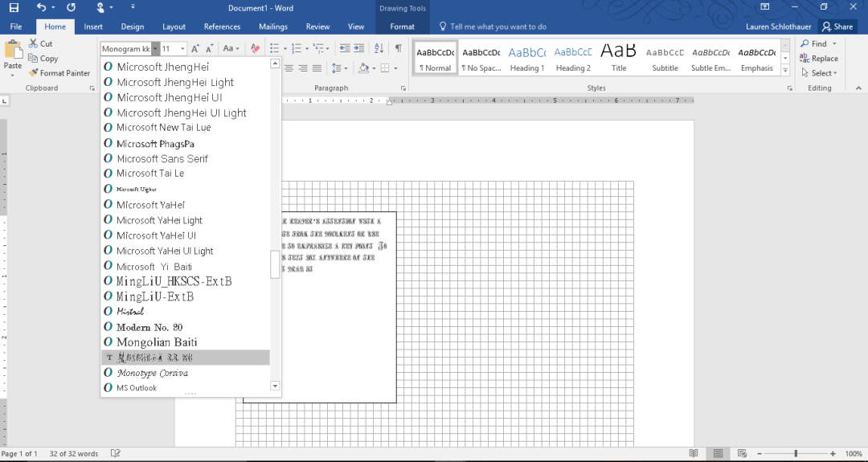This screenshot has height=462, width=868.
Task: Switch to the Design tab
Action: tap(133, 27)
